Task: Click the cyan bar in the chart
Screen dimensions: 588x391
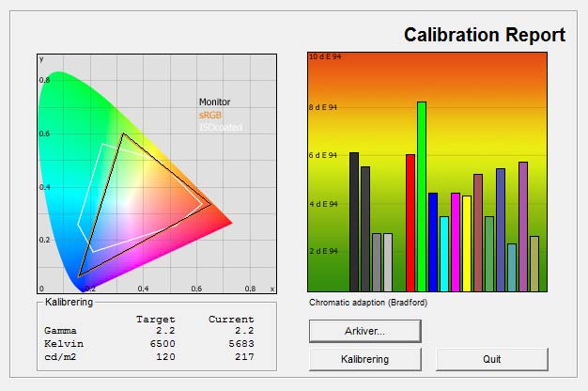Action: [444, 254]
